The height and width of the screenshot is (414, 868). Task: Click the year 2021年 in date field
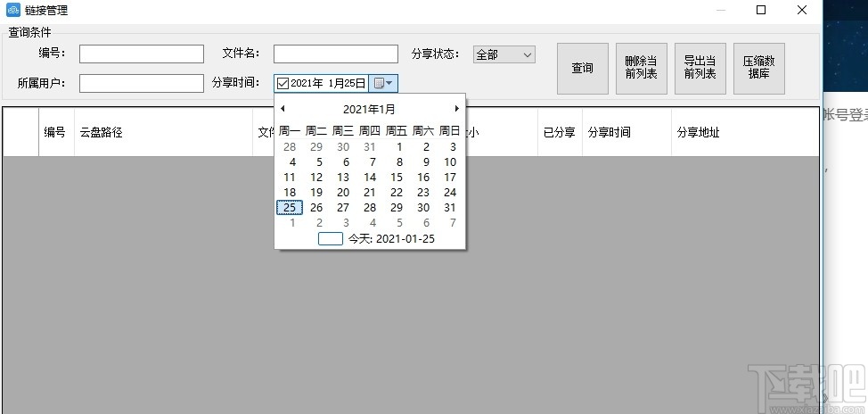point(307,83)
